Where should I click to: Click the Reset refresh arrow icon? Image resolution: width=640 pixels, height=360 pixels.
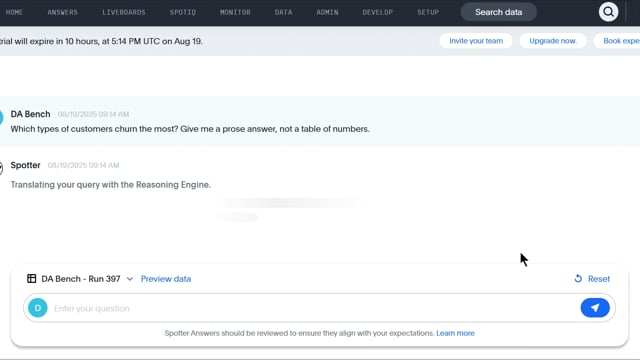tap(578, 278)
